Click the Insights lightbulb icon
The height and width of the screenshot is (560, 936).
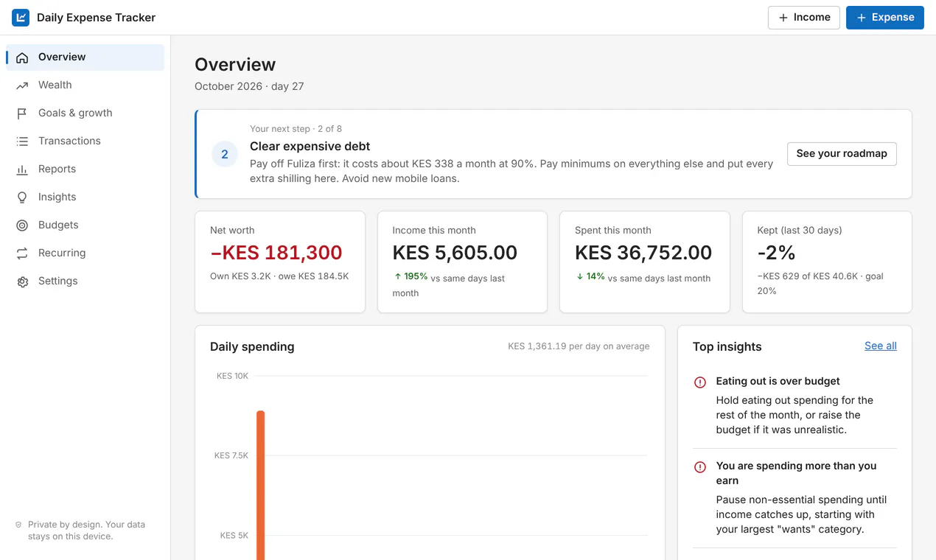pos(22,197)
